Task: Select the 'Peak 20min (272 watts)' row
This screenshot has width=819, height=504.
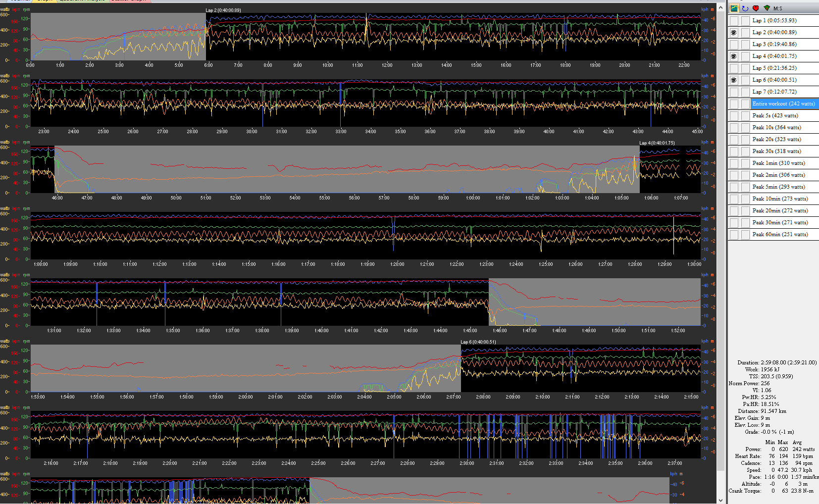Action: [x=785, y=210]
